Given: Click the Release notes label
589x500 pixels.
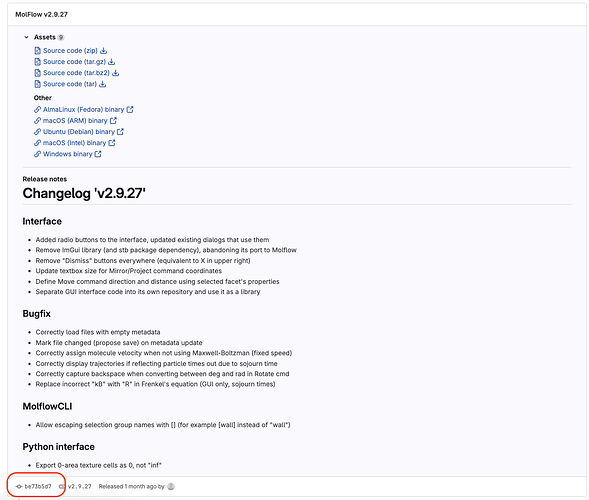Looking at the screenshot, I should coord(45,179).
